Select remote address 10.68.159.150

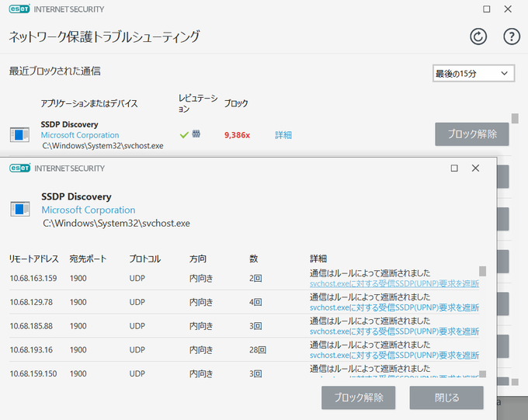click(x=33, y=374)
